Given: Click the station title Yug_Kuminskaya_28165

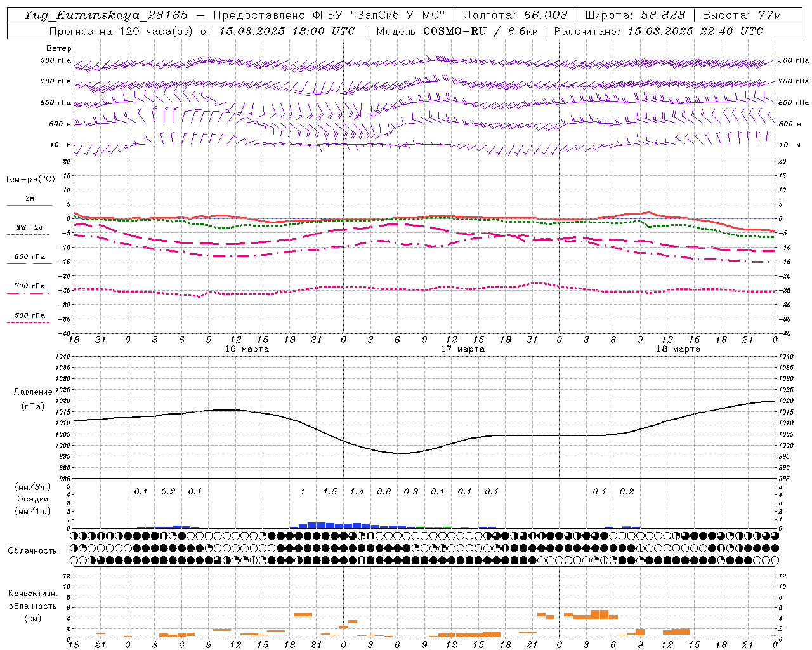Looking at the screenshot, I should pos(107,15).
